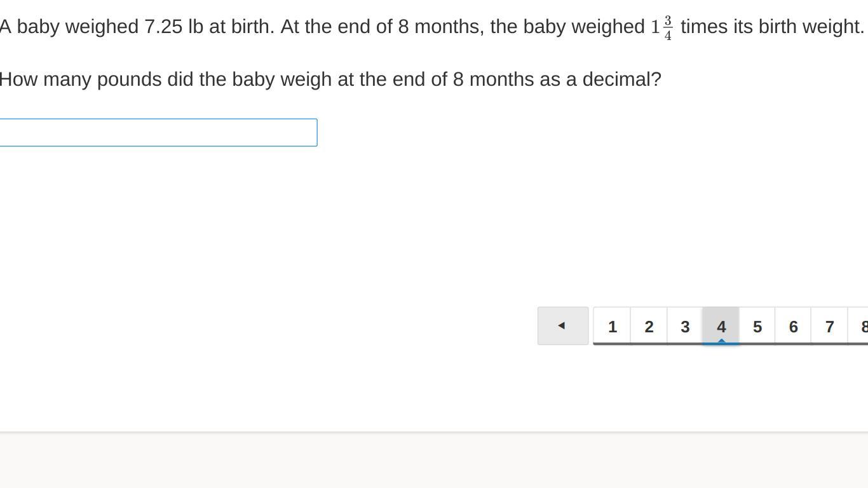This screenshot has height=488, width=868.
Task: Navigate to question 6
Action: point(793,326)
